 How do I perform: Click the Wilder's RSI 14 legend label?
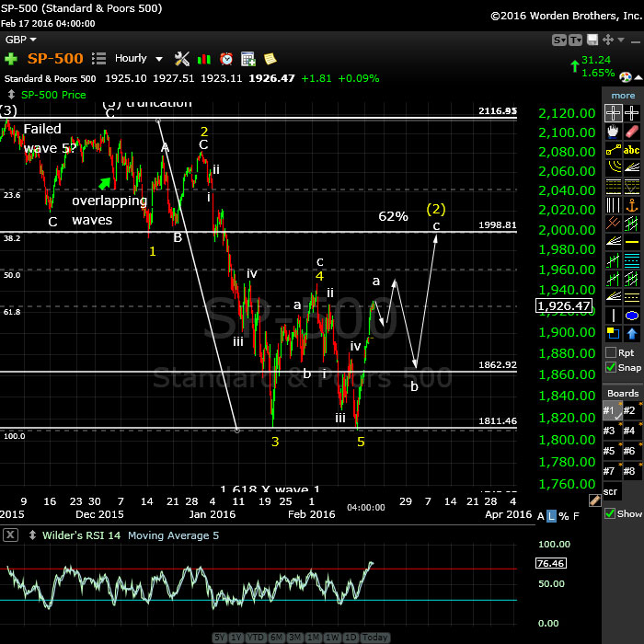[x=81, y=535]
